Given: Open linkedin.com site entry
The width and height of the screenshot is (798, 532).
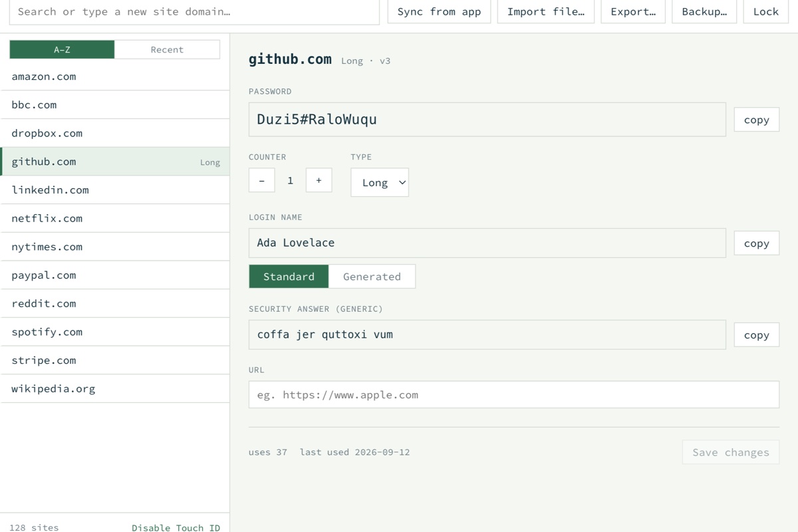Looking at the screenshot, I should 115,190.
